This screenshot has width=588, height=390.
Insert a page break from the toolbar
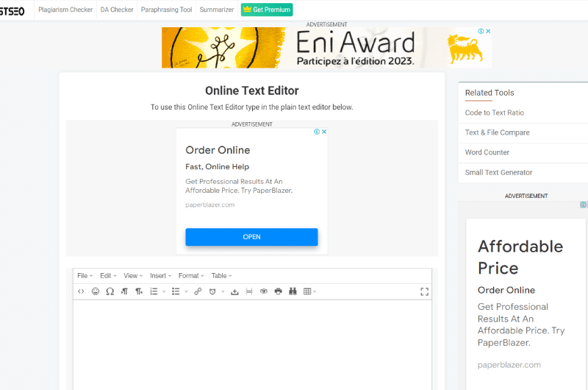[x=249, y=291]
